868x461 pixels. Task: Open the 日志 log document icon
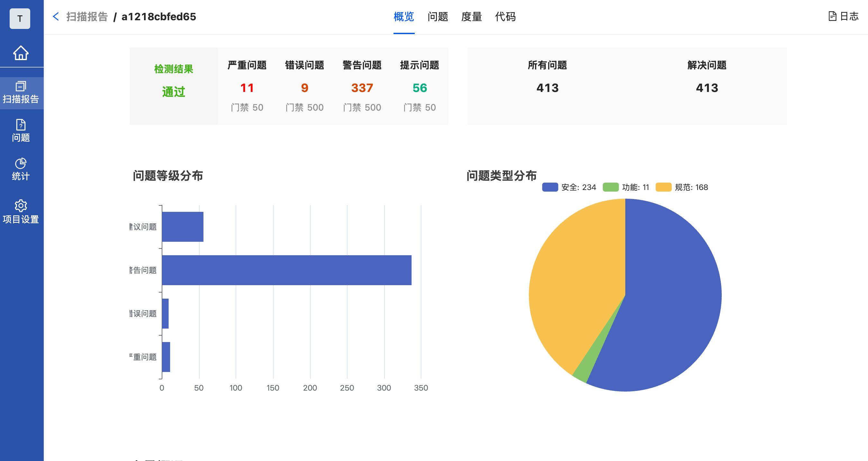(832, 16)
